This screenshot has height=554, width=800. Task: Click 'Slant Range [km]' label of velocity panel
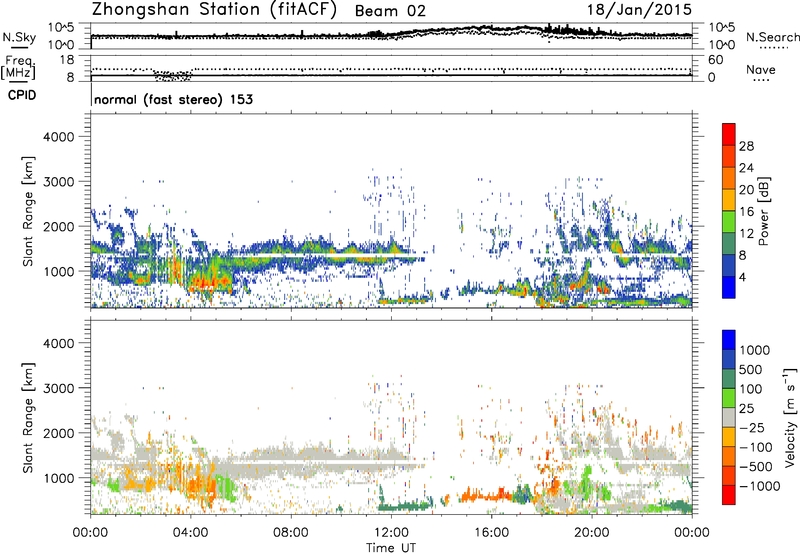(x=28, y=418)
